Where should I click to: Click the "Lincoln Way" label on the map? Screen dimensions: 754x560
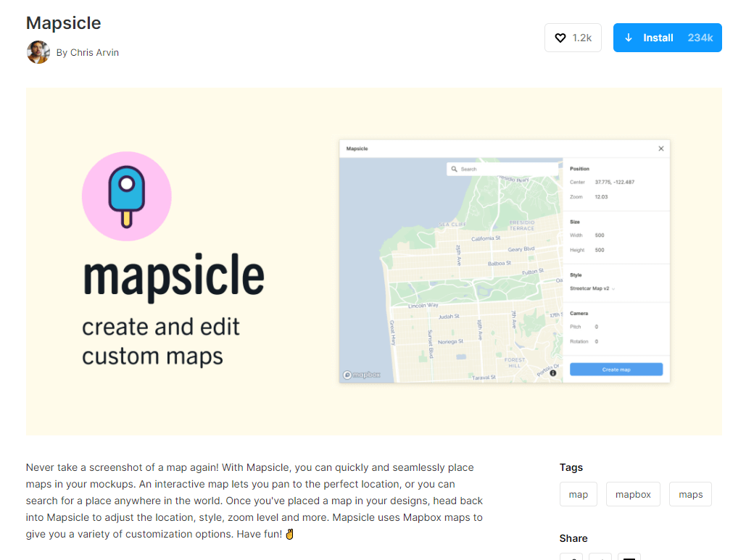point(423,305)
